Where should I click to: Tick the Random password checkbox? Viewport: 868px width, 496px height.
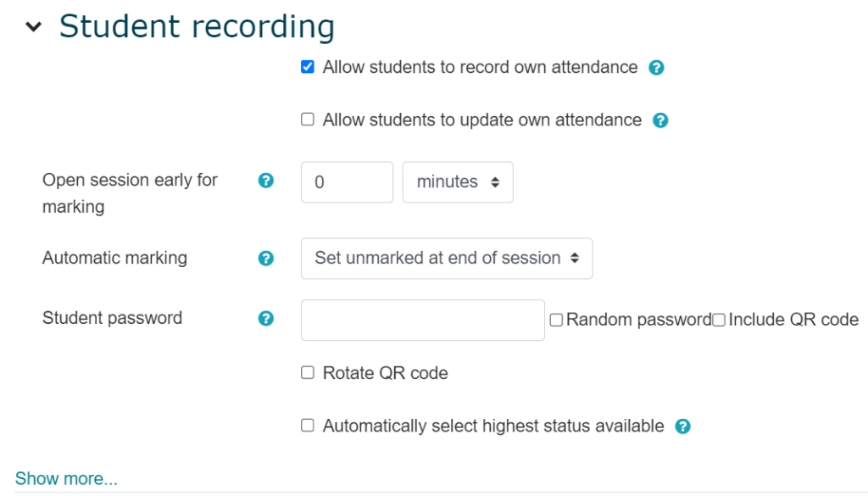[x=556, y=320]
